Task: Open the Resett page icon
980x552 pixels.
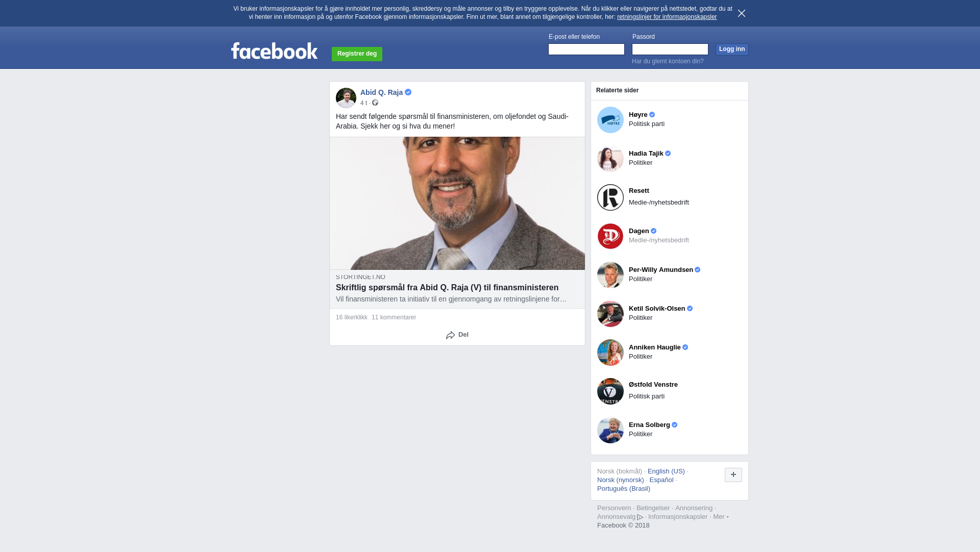Action: pyautogui.click(x=610, y=197)
